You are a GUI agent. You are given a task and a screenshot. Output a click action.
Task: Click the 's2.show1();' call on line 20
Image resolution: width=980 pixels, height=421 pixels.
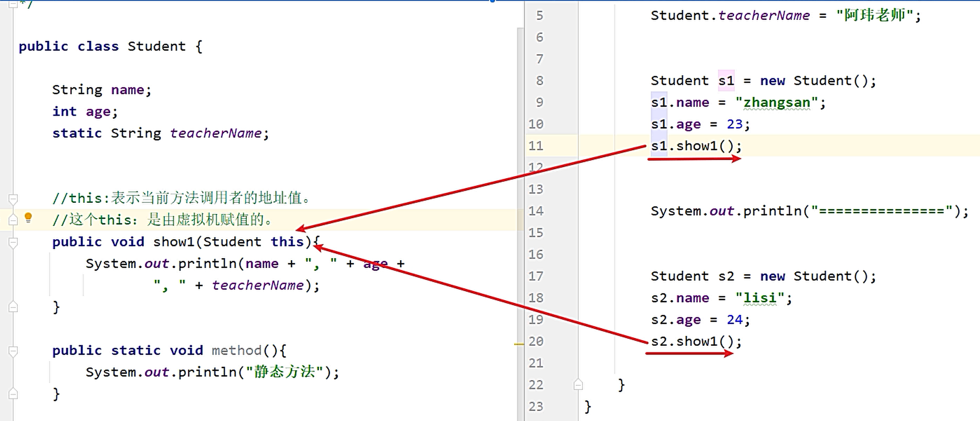coord(696,342)
